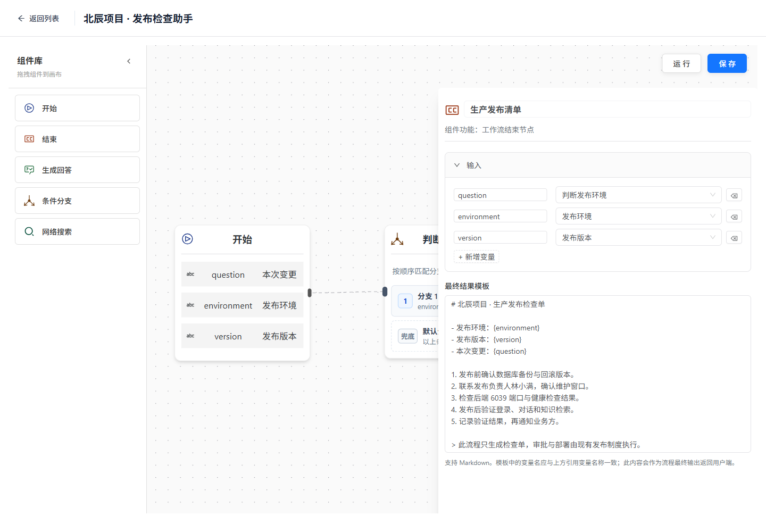Select the 发布版本 row in 开始 node

click(x=242, y=336)
